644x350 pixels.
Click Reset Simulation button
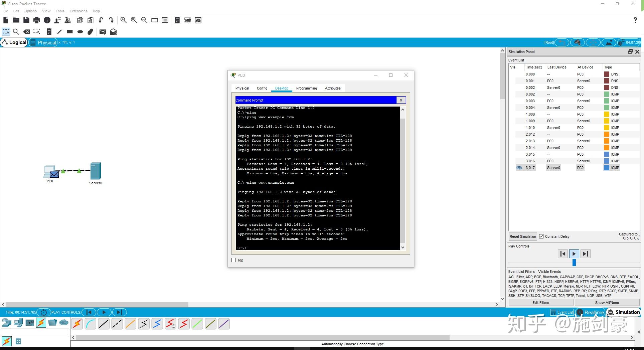pos(523,236)
